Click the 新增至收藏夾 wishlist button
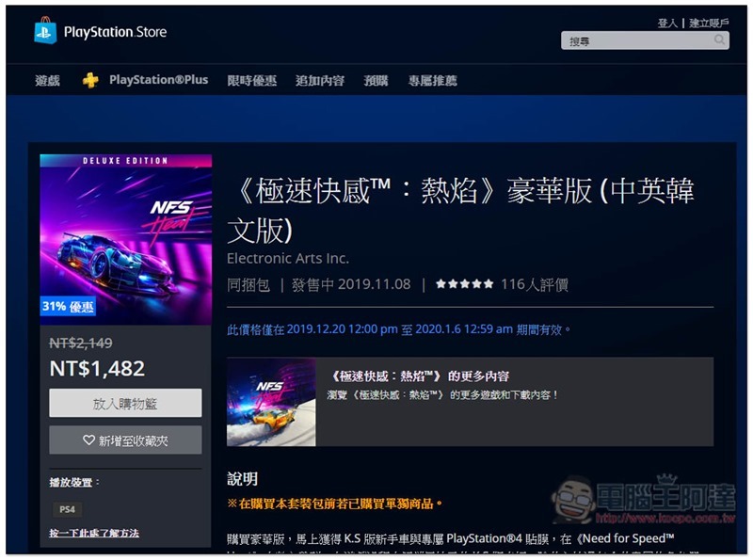Screen dimensions: 753x560 click(x=125, y=440)
